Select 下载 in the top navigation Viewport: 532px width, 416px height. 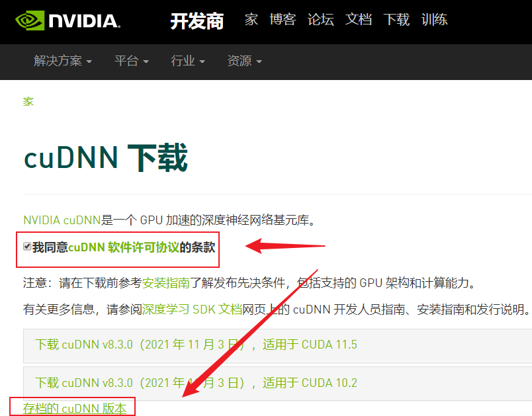[x=396, y=19]
